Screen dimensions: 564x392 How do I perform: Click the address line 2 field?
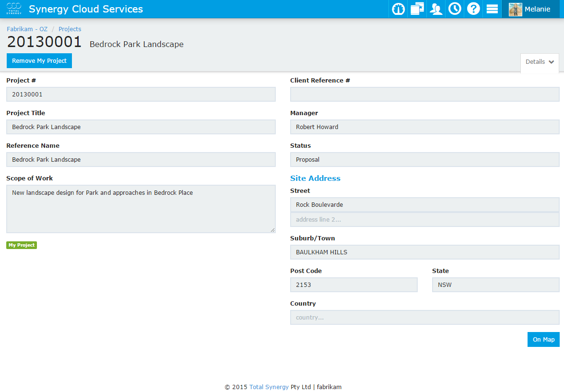coord(425,220)
